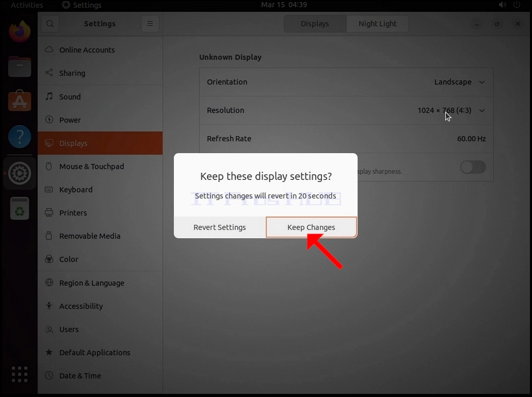Click Revert Settings button
Viewport: 532px width, 397px height.
tap(220, 227)
